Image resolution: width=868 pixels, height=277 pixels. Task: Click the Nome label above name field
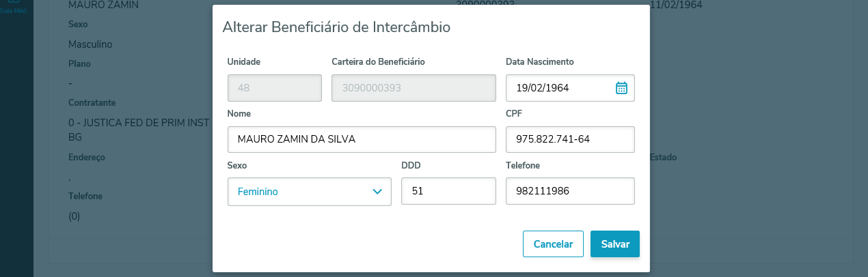coord(239,113)
